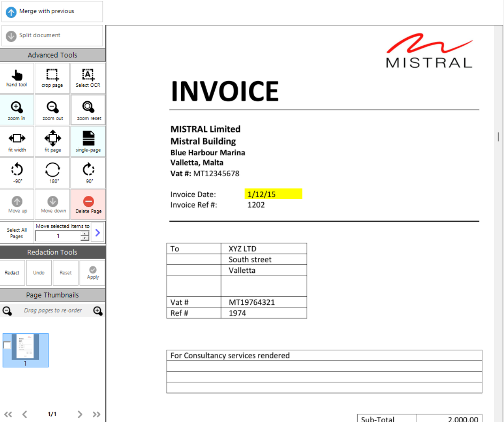Delete the current page
Image resolution: width=504 pixels, height=422 pixels.
[88, 204]
